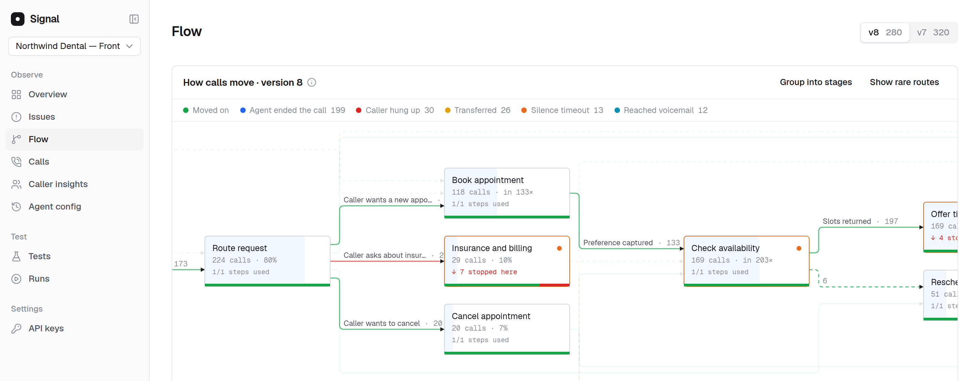Click the Tests flask icon
Viewport: 980px width, 381px height.
(16, 256)
